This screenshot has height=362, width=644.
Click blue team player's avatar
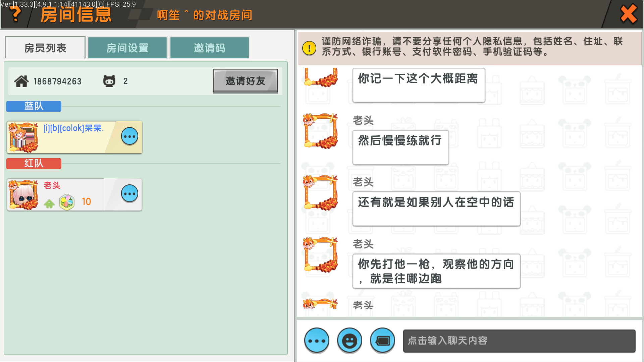23,137
